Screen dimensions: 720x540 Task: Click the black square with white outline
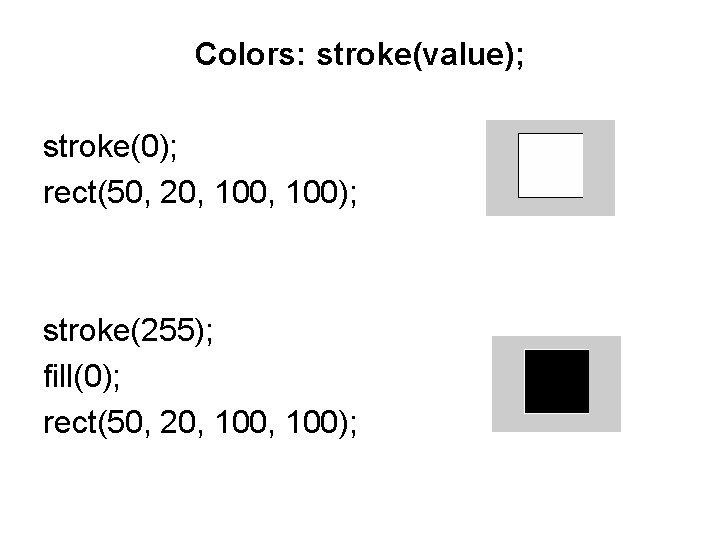point(557,382)
